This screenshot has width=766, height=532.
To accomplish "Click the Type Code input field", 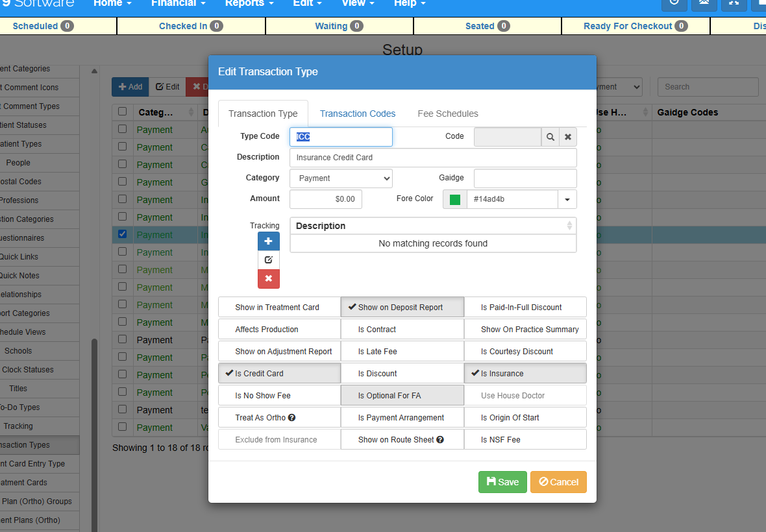I will [x=341, y=137].
